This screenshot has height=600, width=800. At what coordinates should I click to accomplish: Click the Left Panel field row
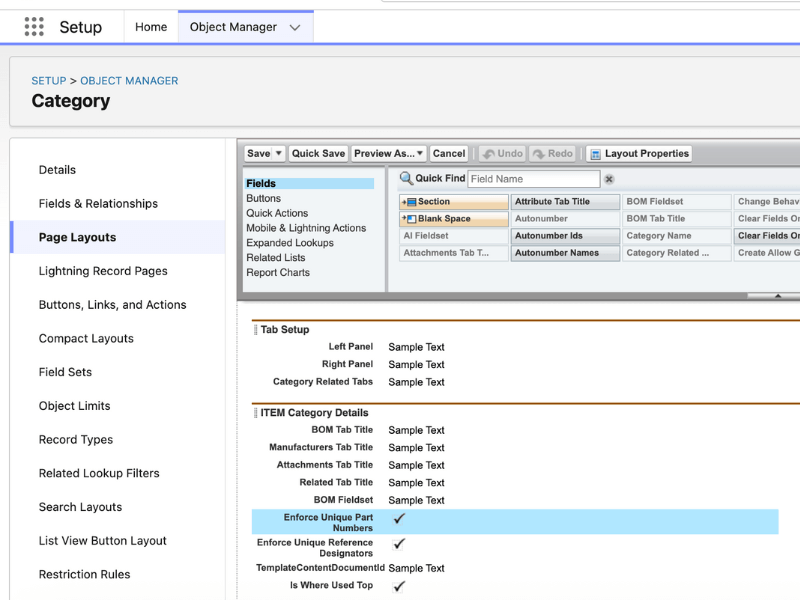click(515, 347)
